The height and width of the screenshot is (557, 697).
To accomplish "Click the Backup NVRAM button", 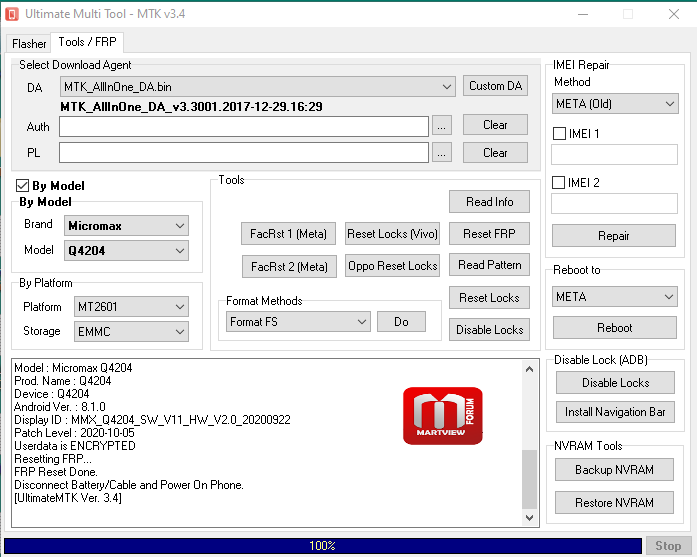I will pos(614,469).
